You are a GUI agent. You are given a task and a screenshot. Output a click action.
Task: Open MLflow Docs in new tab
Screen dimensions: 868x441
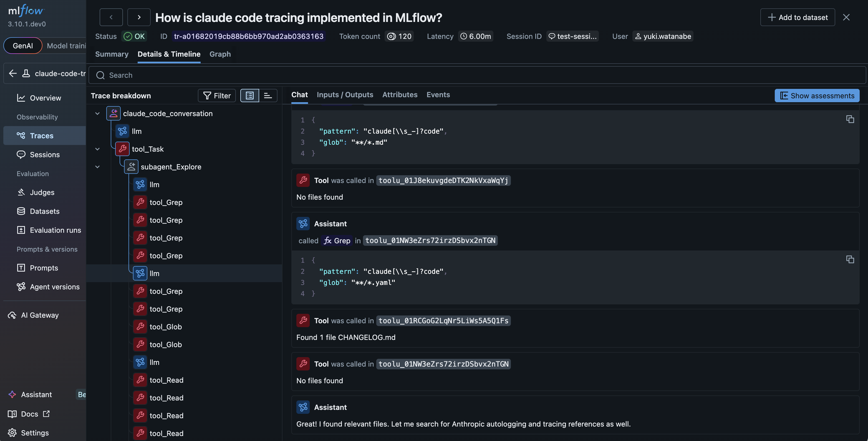tap(30, 414)
